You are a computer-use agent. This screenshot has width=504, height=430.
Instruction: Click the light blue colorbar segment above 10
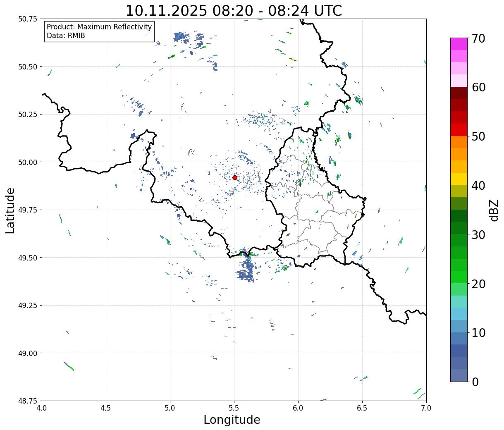[459, 326]
